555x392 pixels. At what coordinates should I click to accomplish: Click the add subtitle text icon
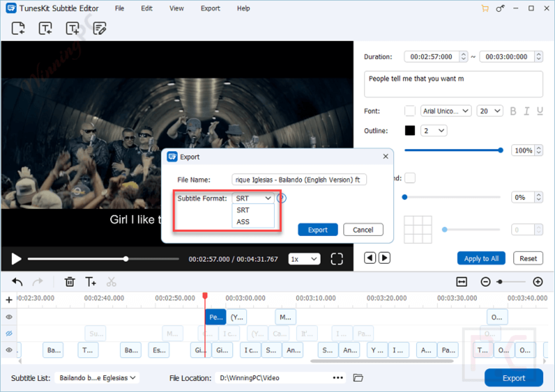tap(45, 28)
